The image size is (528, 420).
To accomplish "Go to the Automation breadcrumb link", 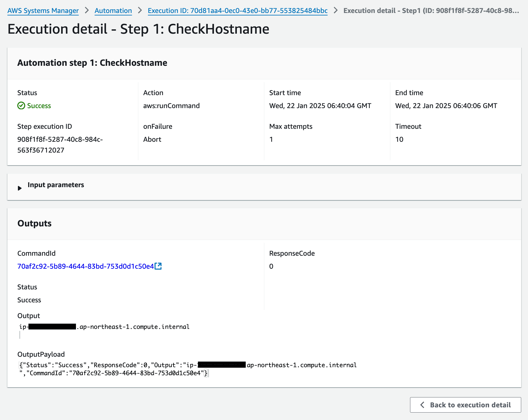I will click(x=113, y=11).
